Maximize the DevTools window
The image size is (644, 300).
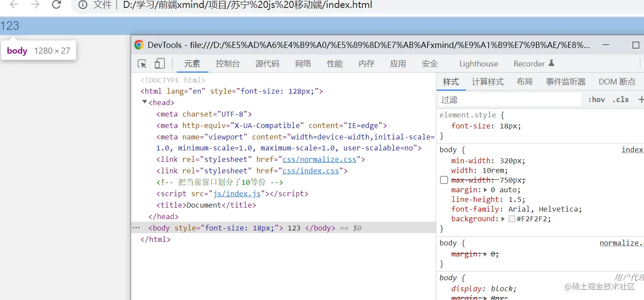tap(635, 45)
